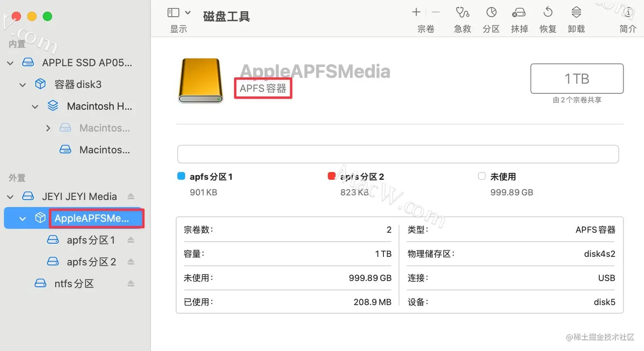Eject apfs分区1 volume

click(x=131, y=240)
